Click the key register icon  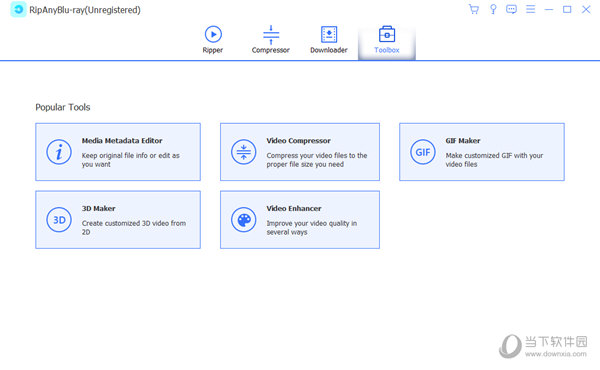(493, 9)
